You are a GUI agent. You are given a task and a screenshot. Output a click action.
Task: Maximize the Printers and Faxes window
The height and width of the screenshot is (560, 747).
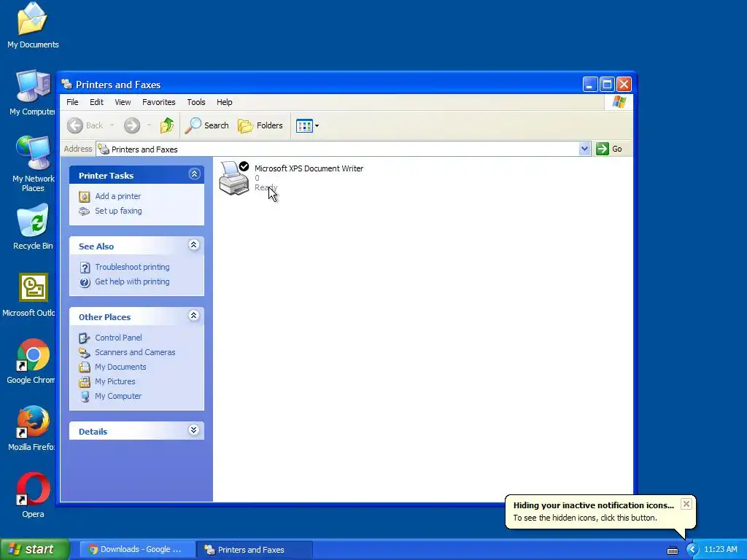point(607,85)
